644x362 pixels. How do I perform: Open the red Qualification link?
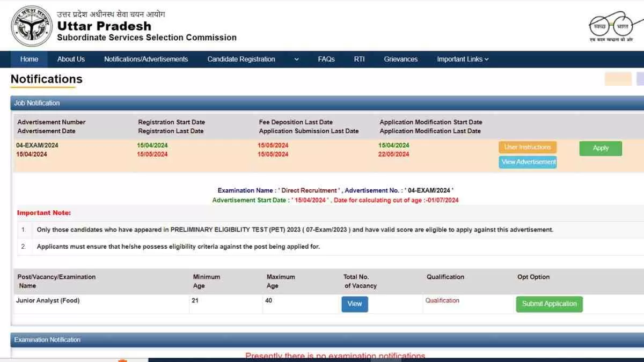point(442,301)
